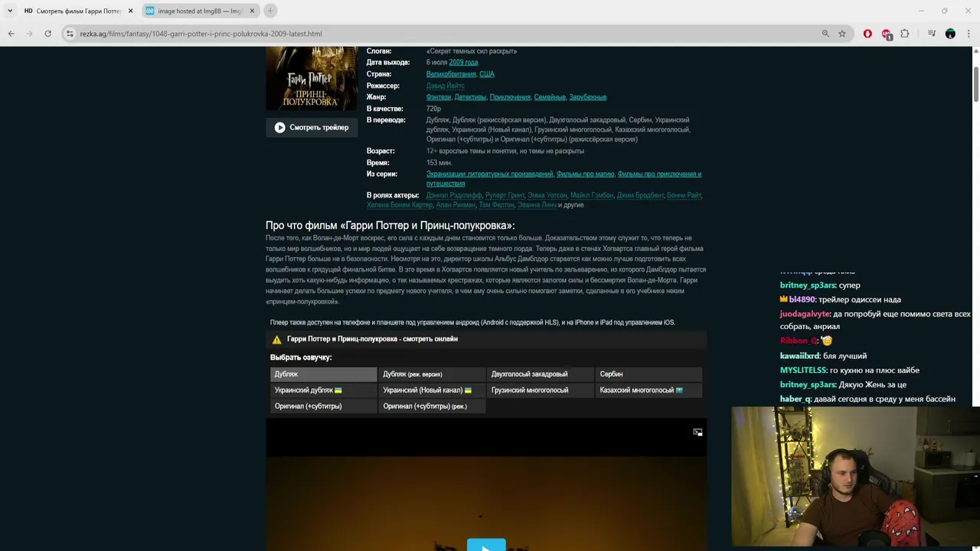Open the 2009 года release year link
Screen dimensions: 980x551
pyautogui.click(x=463, y=63)
